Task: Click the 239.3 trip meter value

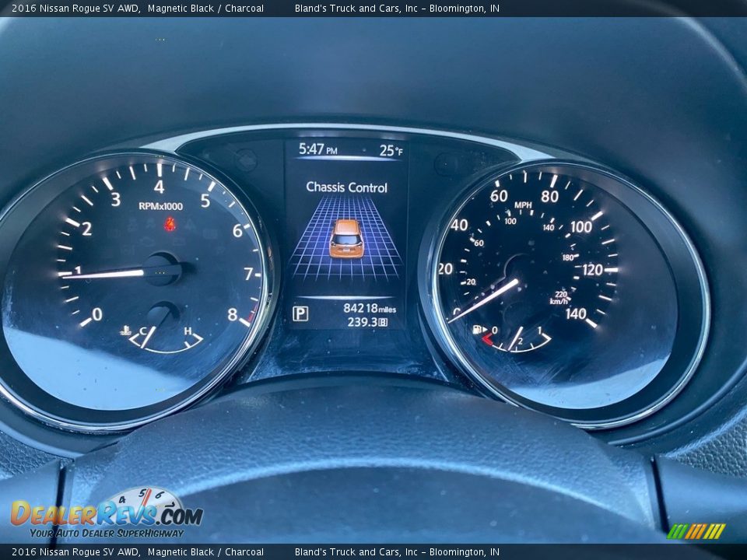Action: pyautogui.click(x=362, y=322)
